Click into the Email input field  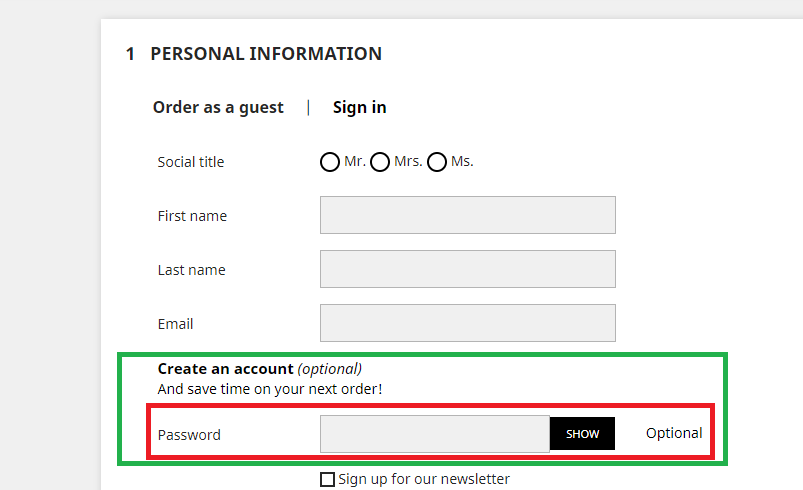click(x=467, y=323)
